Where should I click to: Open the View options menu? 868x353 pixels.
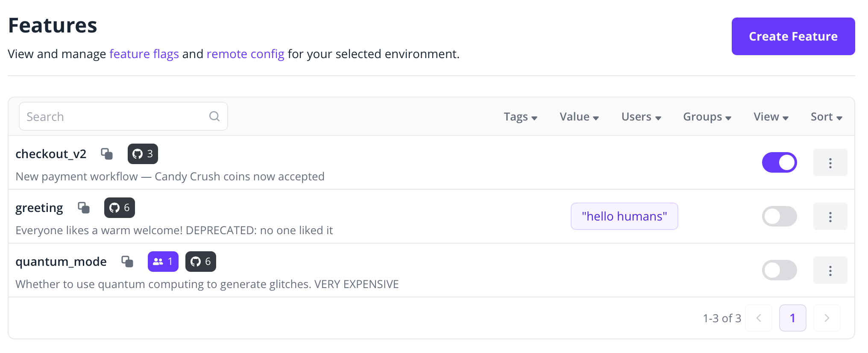click(x=770, y=116)
